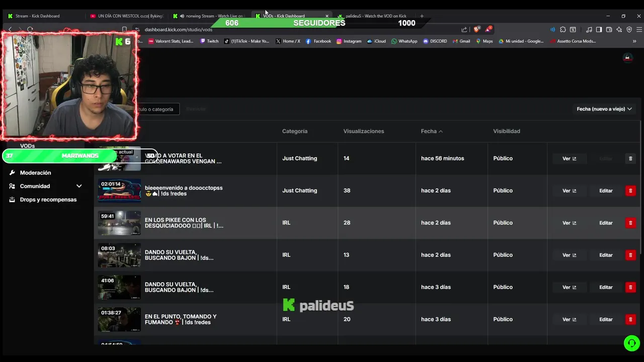The height and width of the screenshot is (362, 644).
Task: Select VODs in the sidebar
Action: point(27,146)
